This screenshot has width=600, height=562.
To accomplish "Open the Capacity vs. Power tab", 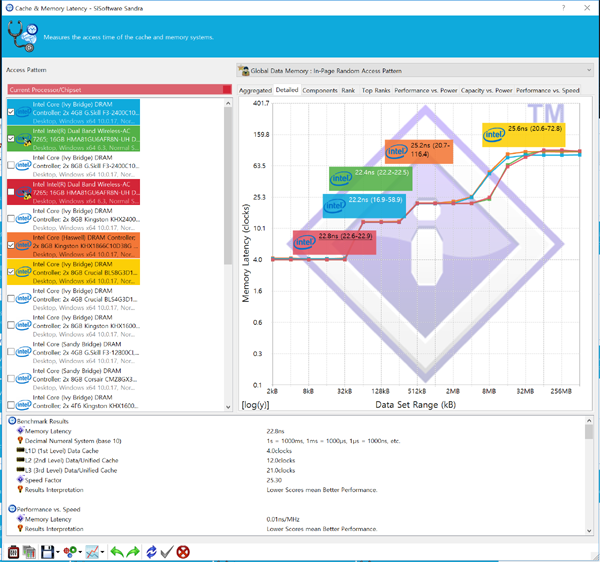I will pyautogui.click(x=486, y=90).
